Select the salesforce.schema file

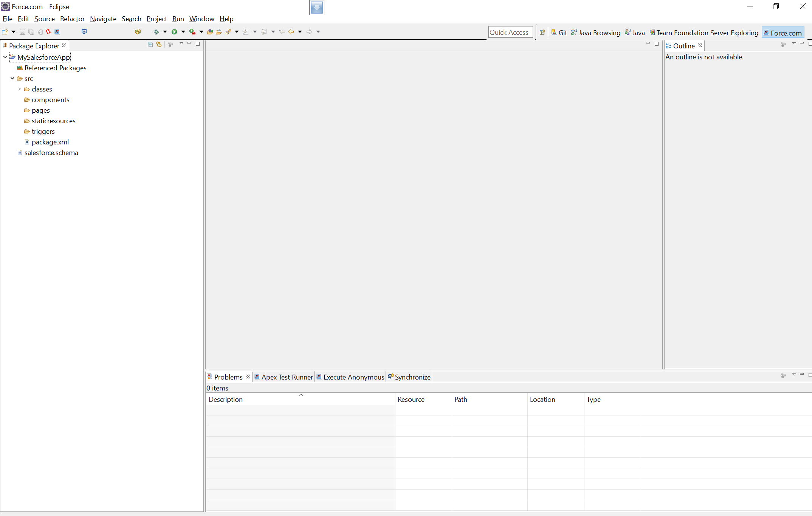[x=48, y=153]
